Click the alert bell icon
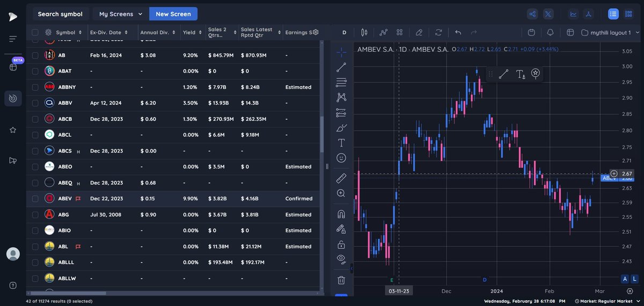644x306 pixels. (550, 32)
